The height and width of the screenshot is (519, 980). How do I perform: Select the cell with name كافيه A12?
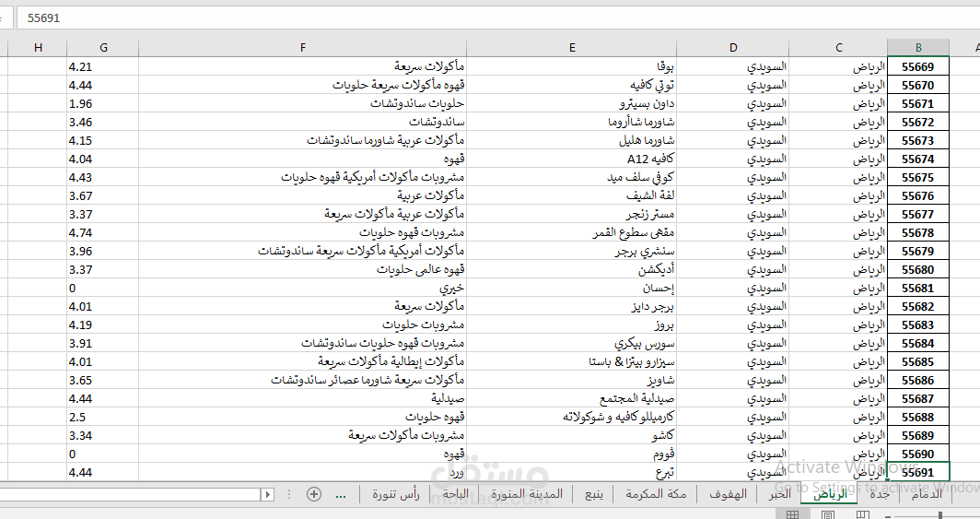pos(571,159)
